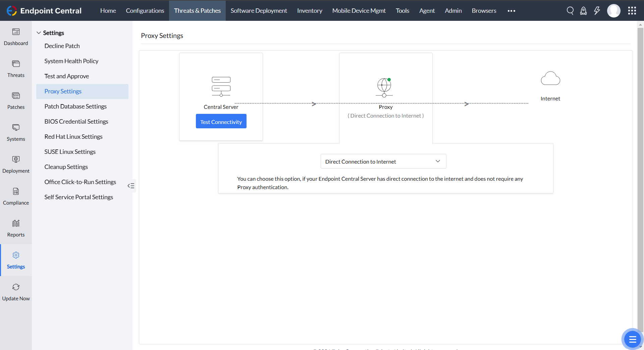The height and width of the screenshot is (350, 644).
Task: Click the Internet cloud icon
Action: click(x=550, y=78)
